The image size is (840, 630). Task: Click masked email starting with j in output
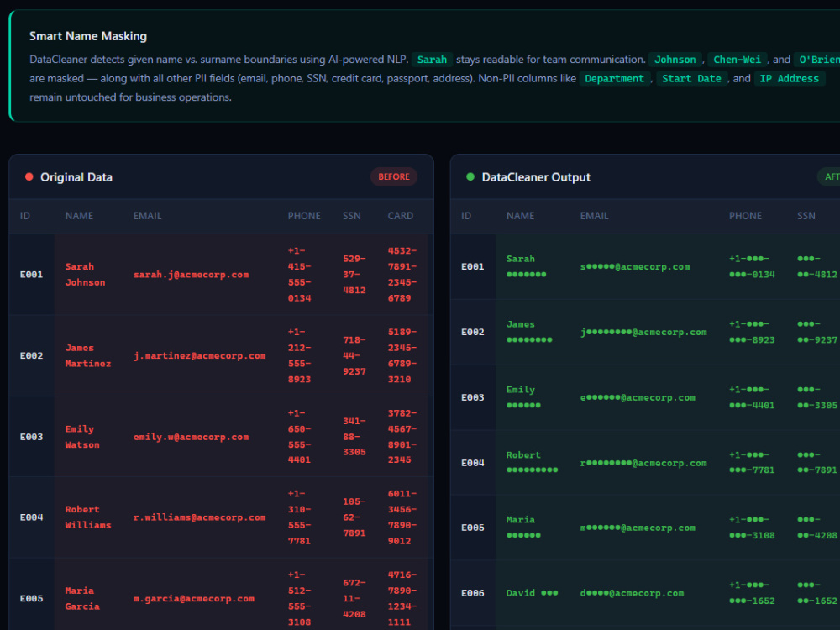644,332
